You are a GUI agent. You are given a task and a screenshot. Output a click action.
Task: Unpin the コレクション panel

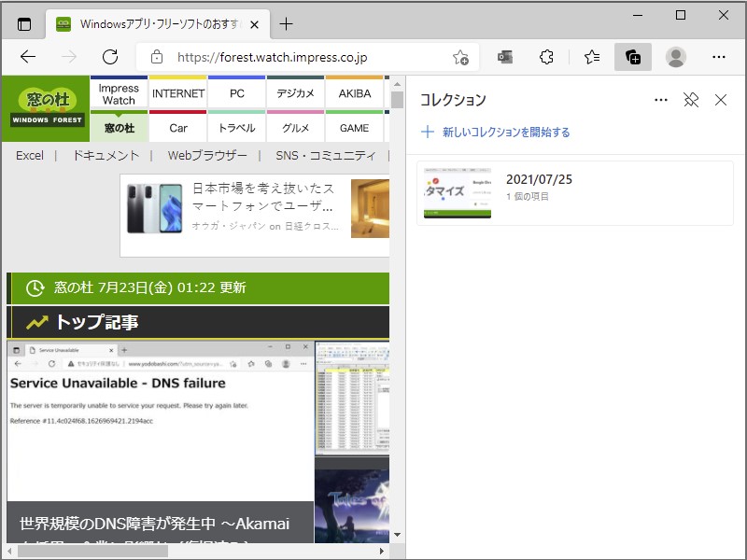coord(691,100)
